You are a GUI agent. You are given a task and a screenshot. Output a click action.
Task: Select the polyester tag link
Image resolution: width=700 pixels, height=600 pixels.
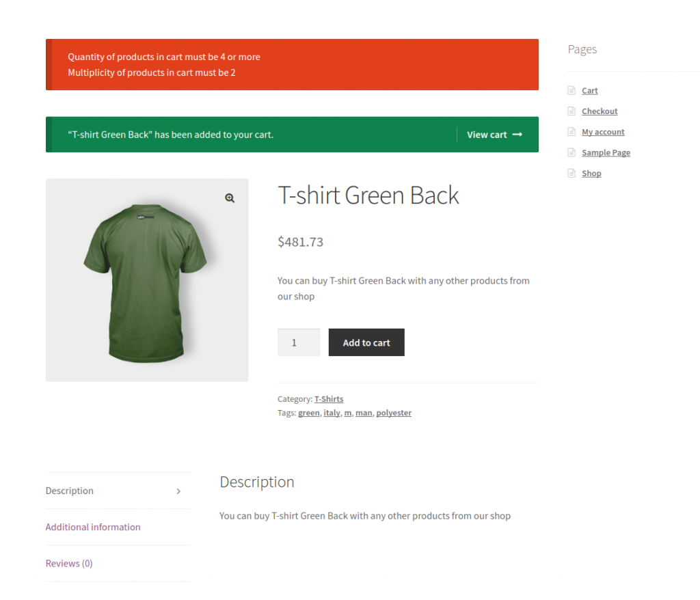[394, 413]
